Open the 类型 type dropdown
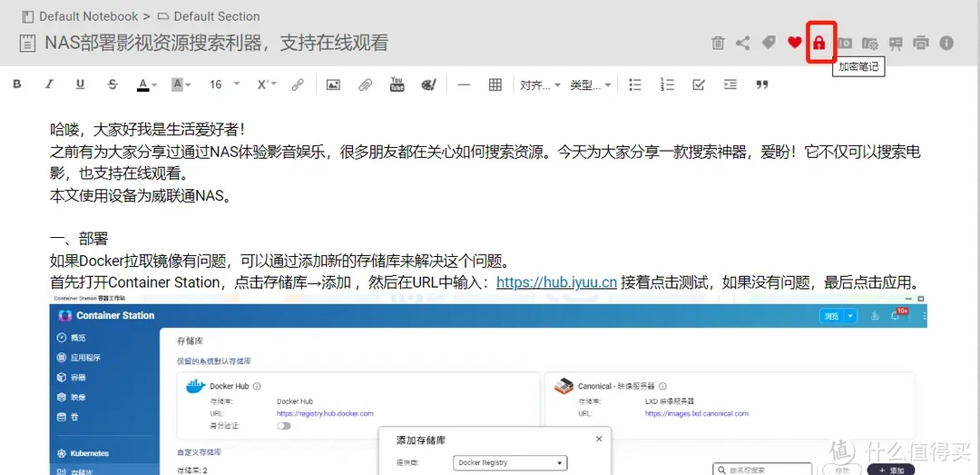The image size is (980, 475). [590, 84]
